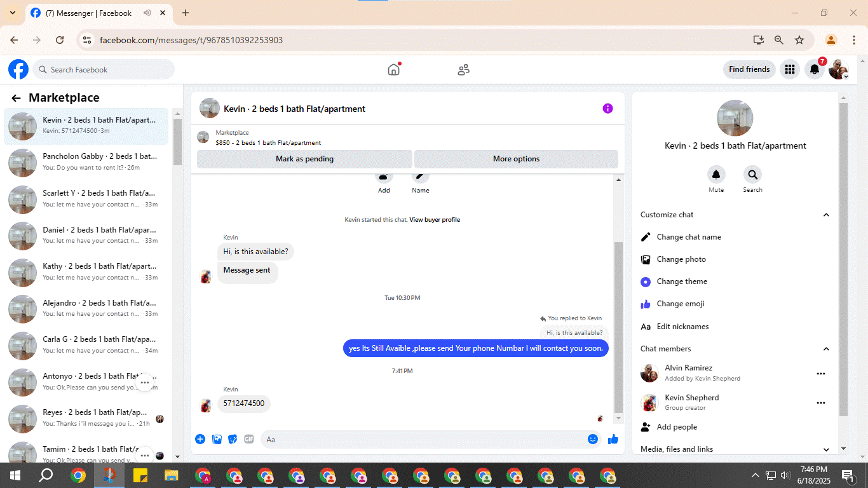Open Alejandro's conversation
868x488 pixels.
[86, 309]
